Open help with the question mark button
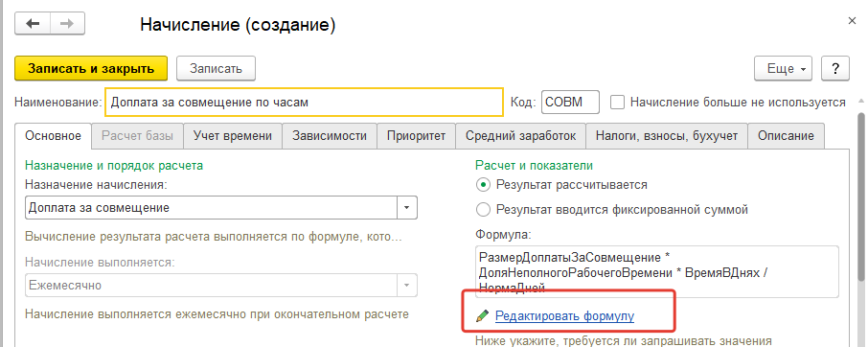Screen dimensions: 868x347 coord(835,69)
